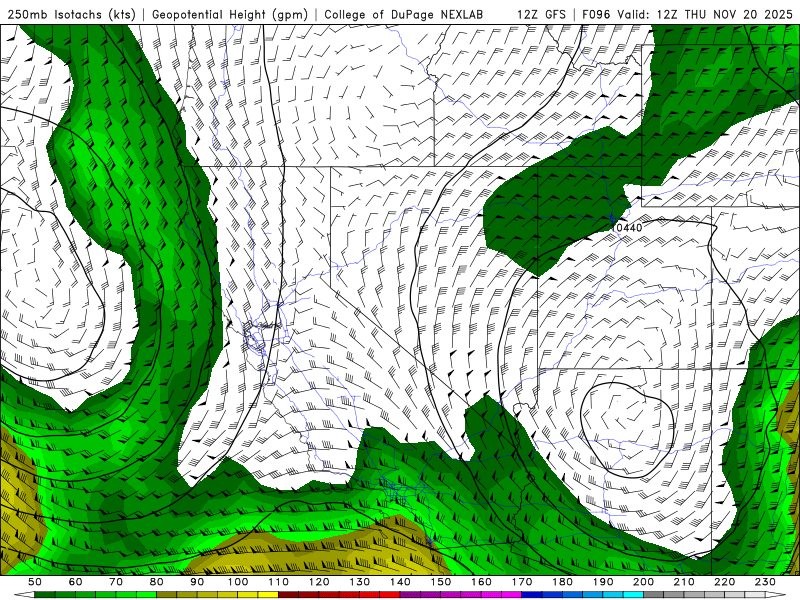Viewport: 800px width, 600px height.
Task: Click the "100" colorbar scale value
Action: click(x=238, y=582)
